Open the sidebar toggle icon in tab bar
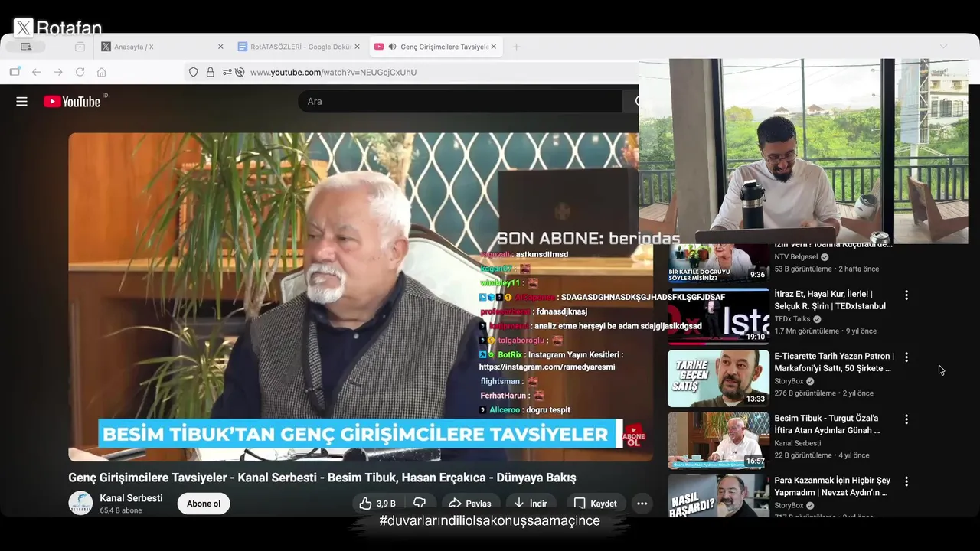Image resolution: width=980 pixels, height=551 pixels. pyautogui.click(x=26, y=47)
